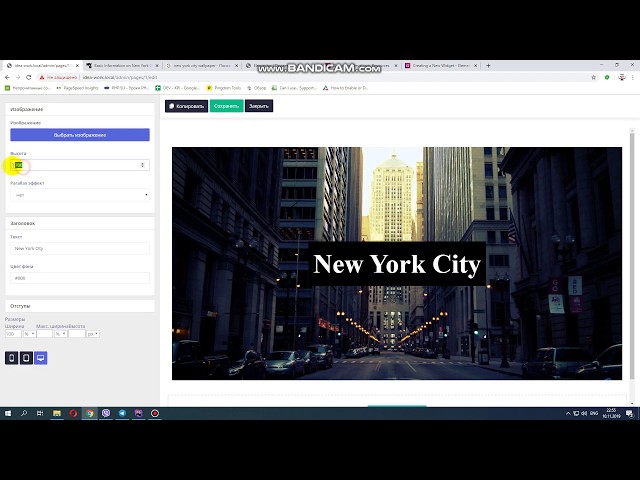Screen dimensions: 640x480
Task: Click the browser forward arrow
Action: point(18,77)
